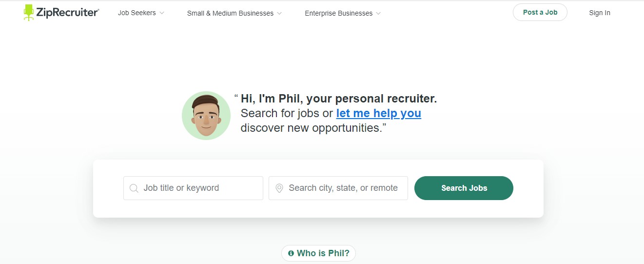Click the Who is Phil? button
This screenshot has height=264, width=644.
(x=319, y=253)
